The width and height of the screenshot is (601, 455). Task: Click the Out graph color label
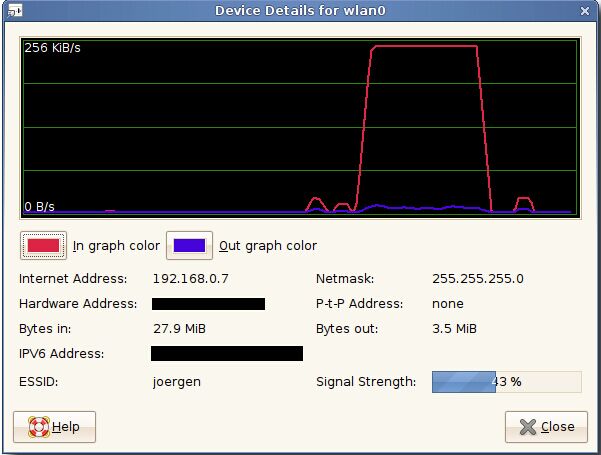point(268,246)
